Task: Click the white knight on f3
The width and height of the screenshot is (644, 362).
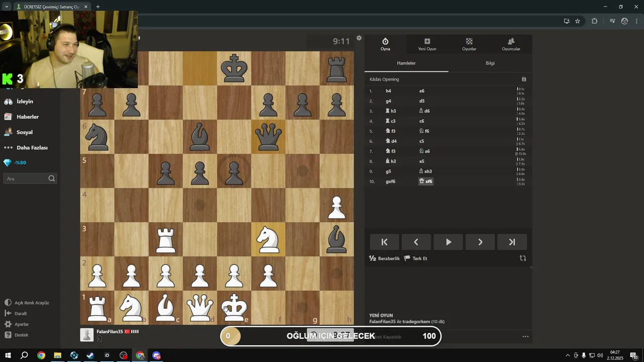Action: [268, 239]
